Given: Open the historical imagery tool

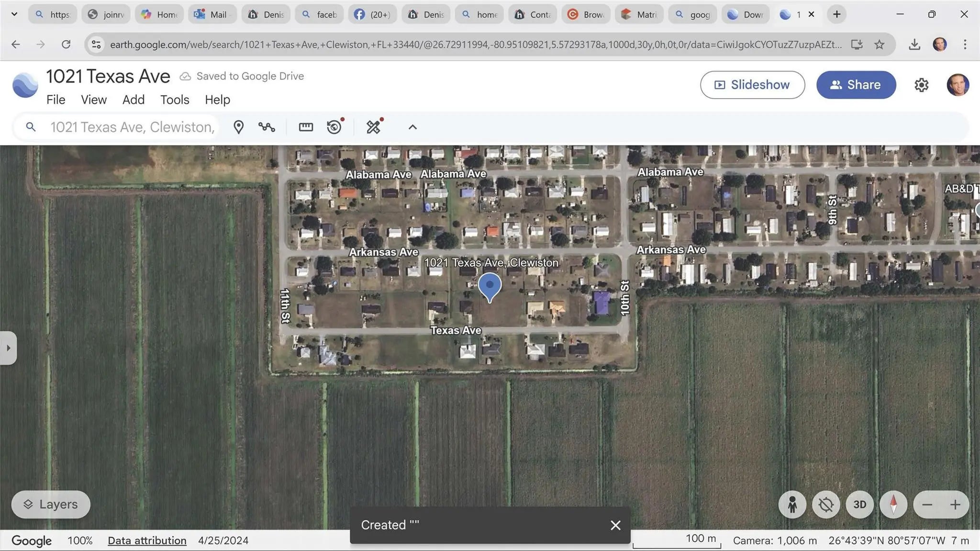Looking at the screenshot, I should pos(334,127).
